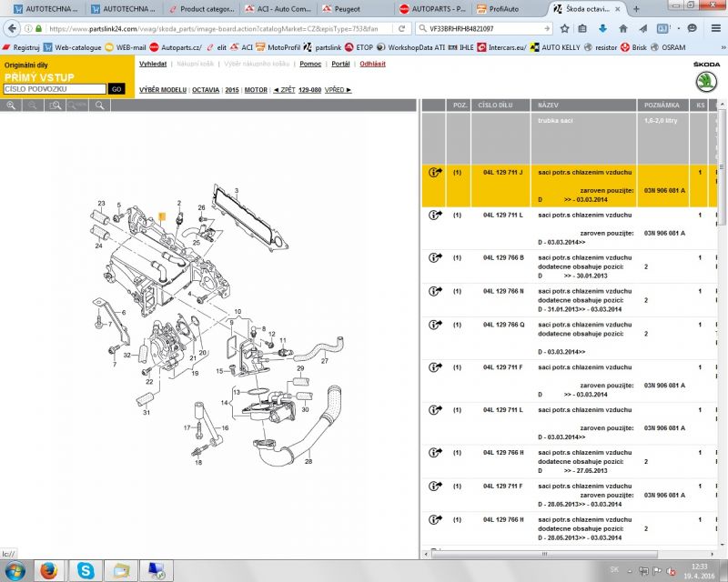The width and height of the screenshot is (728, 582).
Task: Open a new browser tab with plus
Action: coord(636,9)
